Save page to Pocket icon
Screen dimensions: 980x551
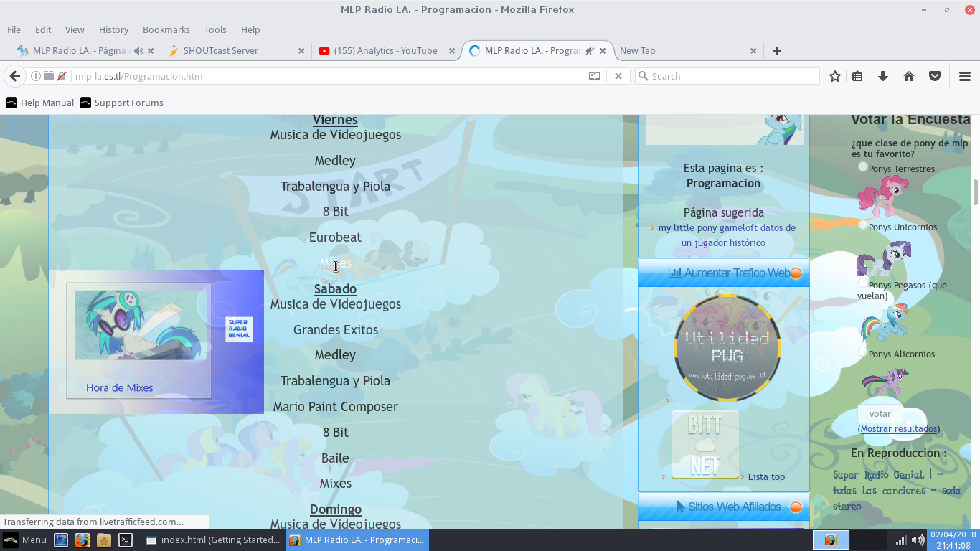click(935, 76)
